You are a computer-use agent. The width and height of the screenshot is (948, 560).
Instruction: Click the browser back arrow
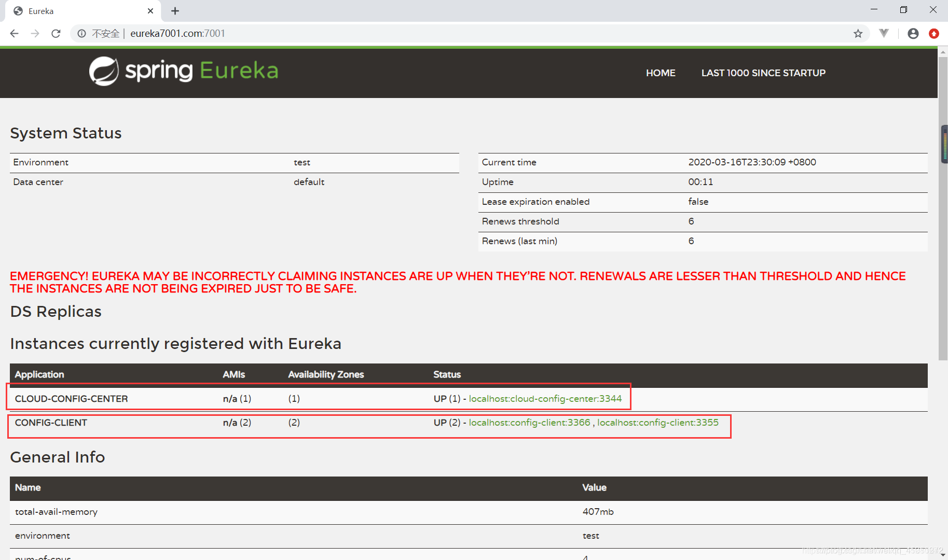point(15,34)
